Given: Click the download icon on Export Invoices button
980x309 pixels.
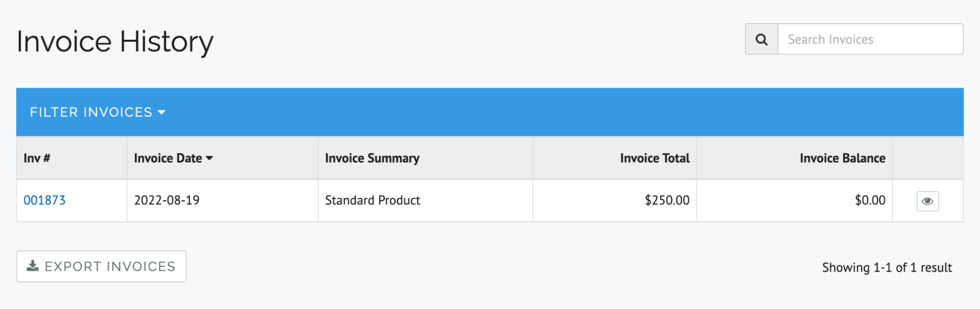Looking at the screenshot, I should coord(32,266).
